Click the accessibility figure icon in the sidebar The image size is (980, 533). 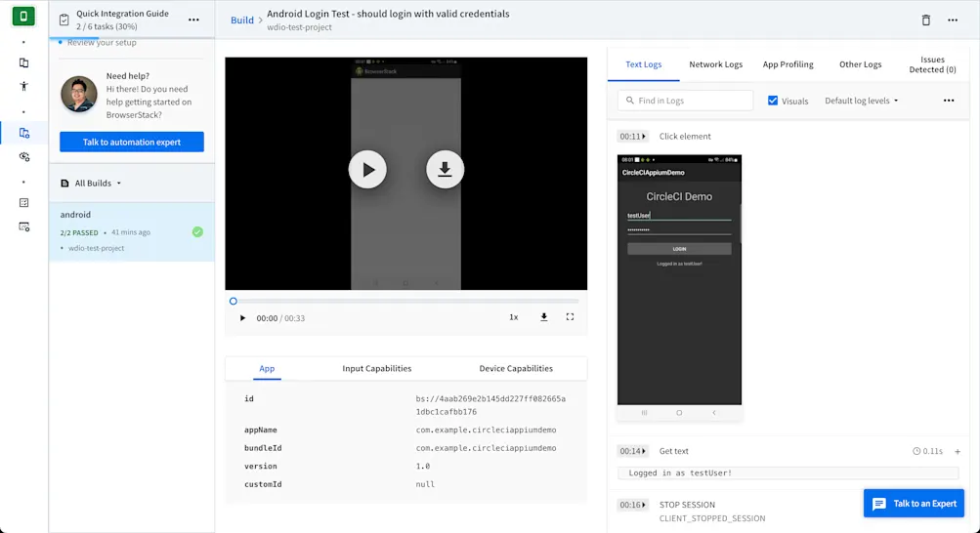click(23, 86)
